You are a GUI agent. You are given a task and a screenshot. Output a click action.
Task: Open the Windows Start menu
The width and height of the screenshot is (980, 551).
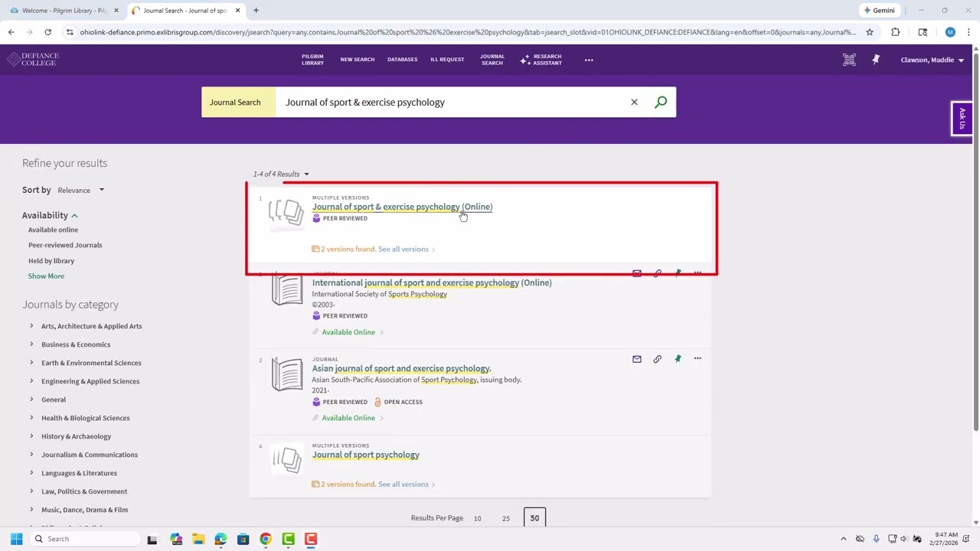[x=16, y=539]
